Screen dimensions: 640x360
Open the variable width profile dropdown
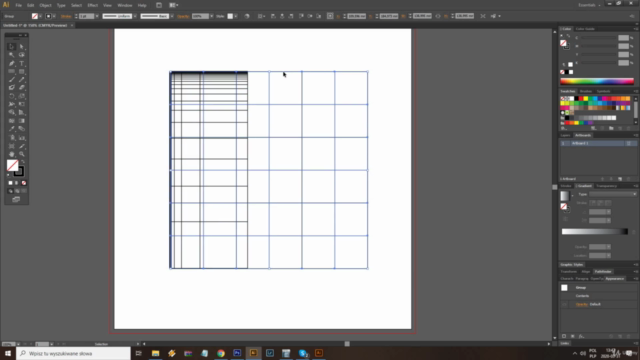coord(135,16)
